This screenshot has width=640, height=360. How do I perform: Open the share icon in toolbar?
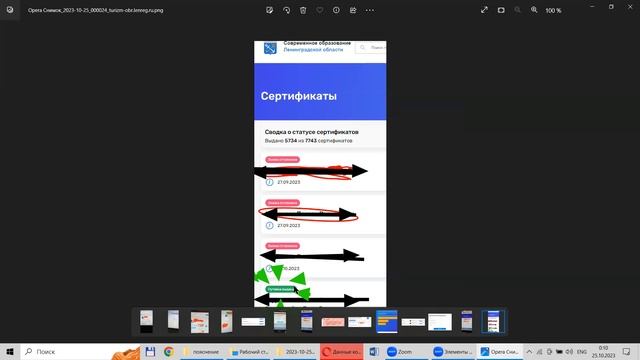point(353,10)
